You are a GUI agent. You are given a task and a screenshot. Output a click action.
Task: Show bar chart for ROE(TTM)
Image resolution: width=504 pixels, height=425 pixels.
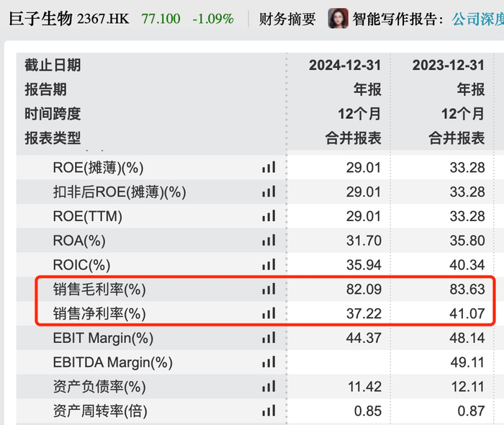pyautogui.click(x=269, y=216)
